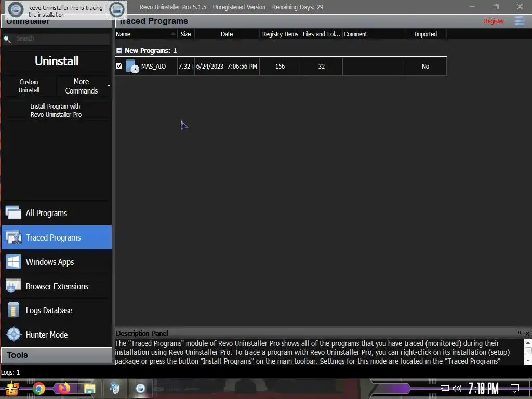This screenshot has width=532, height=399.
Task: Expand the More Commands dropdown arrow
Action: click(109, 86)
